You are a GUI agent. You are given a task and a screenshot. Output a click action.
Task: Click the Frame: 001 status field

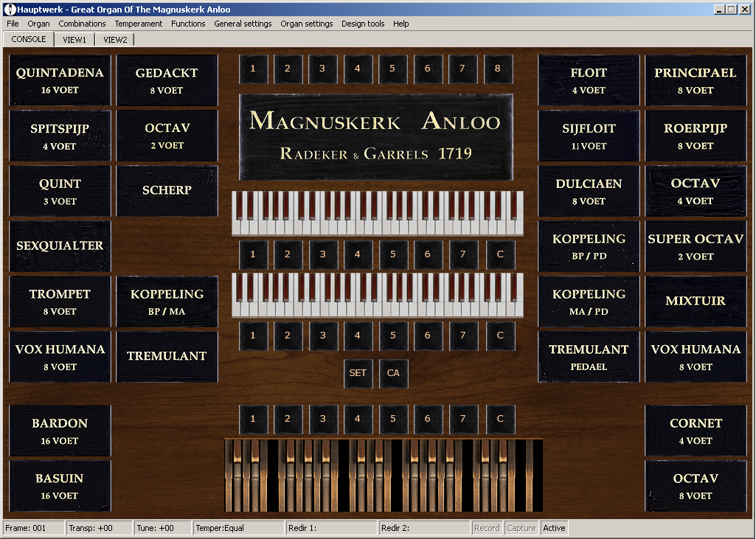(34, 528)
